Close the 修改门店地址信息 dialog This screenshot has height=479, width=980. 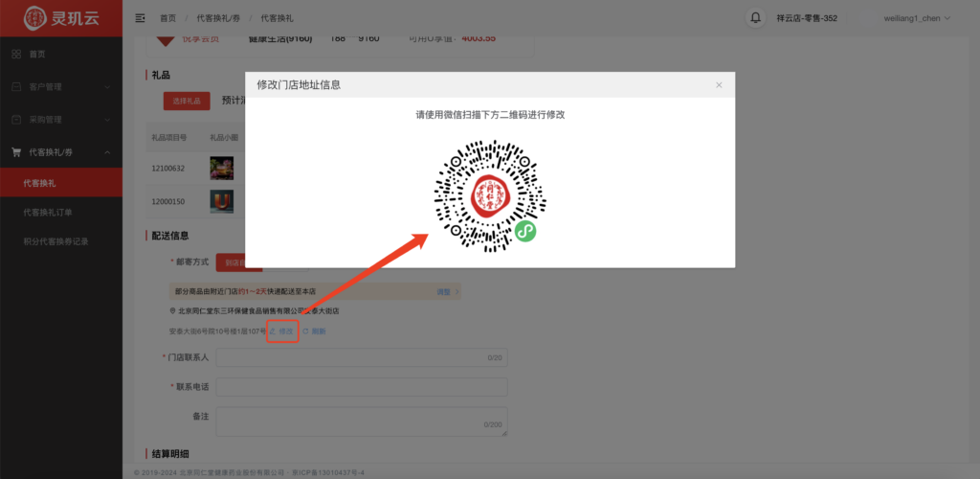click(x=719, y=85)
